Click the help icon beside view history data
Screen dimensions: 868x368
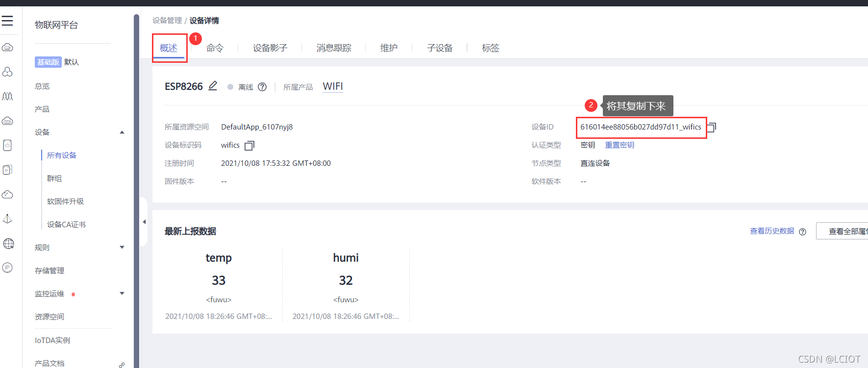(802, 232)
